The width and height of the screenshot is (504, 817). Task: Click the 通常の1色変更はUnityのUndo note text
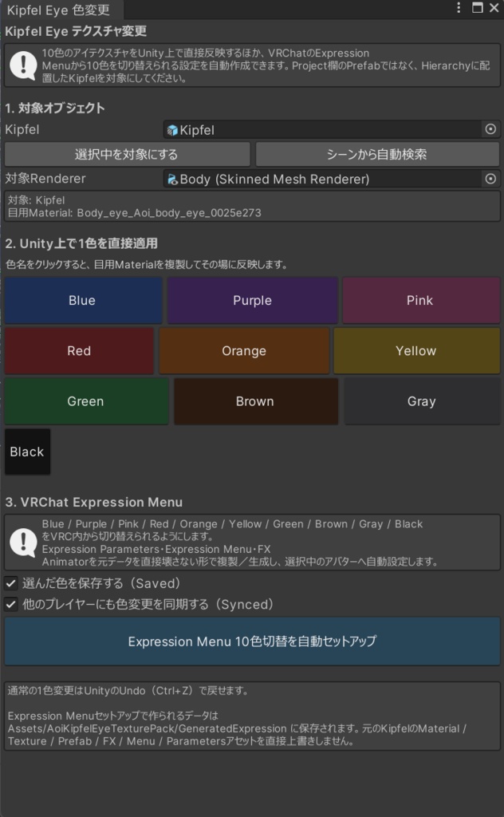coord(128,691)
